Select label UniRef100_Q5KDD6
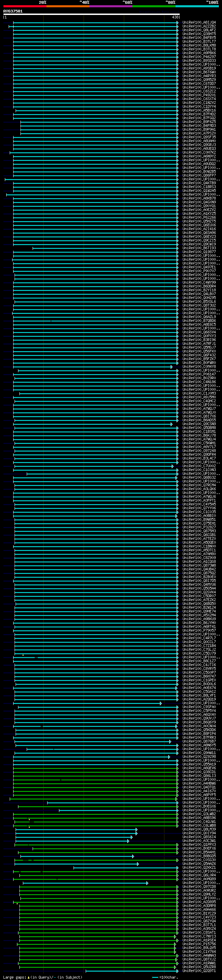The width and height of the screenshot is (222, 980). point(199,730)
